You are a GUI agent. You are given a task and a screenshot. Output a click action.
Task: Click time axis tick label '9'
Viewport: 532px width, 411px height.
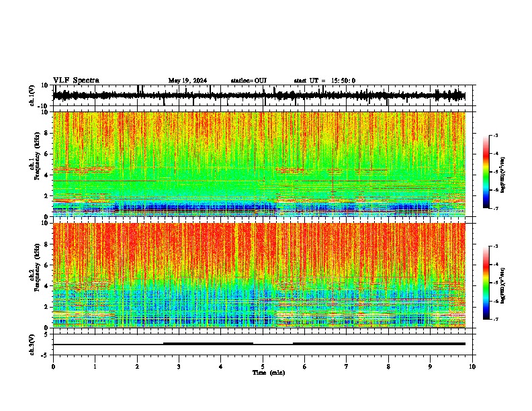430,367
